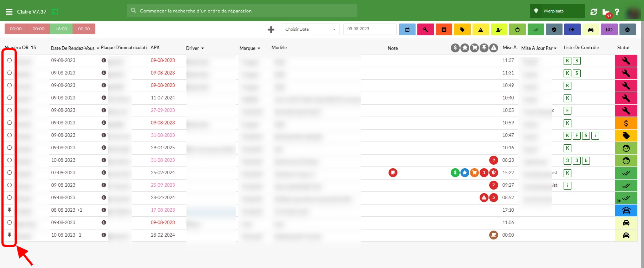Open the hamburger main menu
Screen dimensions: 644x268
(9, 12)
